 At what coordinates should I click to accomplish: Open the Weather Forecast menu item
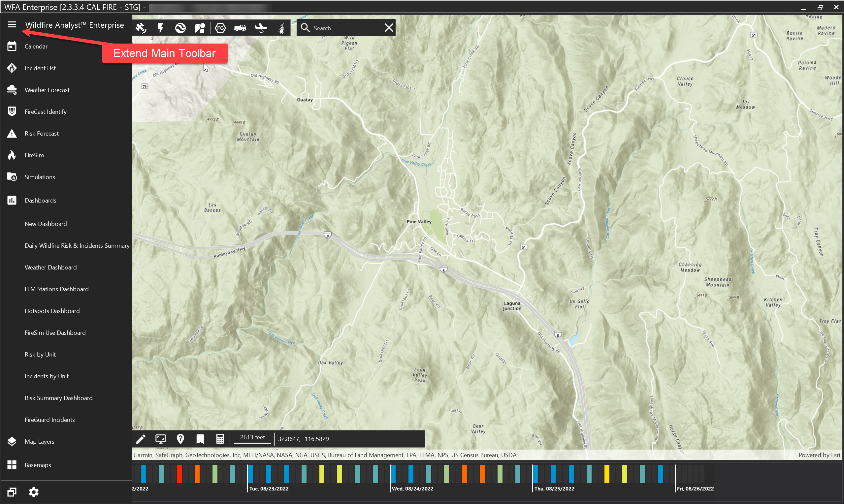(x=47, y=90)
